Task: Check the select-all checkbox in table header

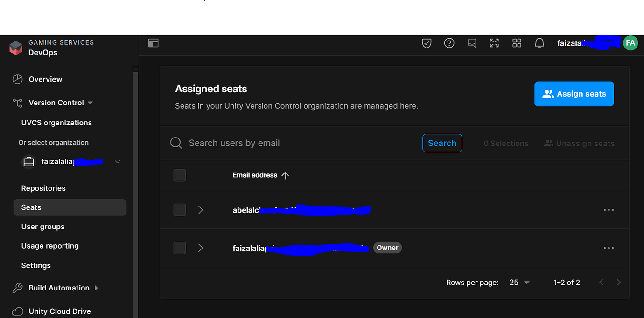Action: [180, 175]
